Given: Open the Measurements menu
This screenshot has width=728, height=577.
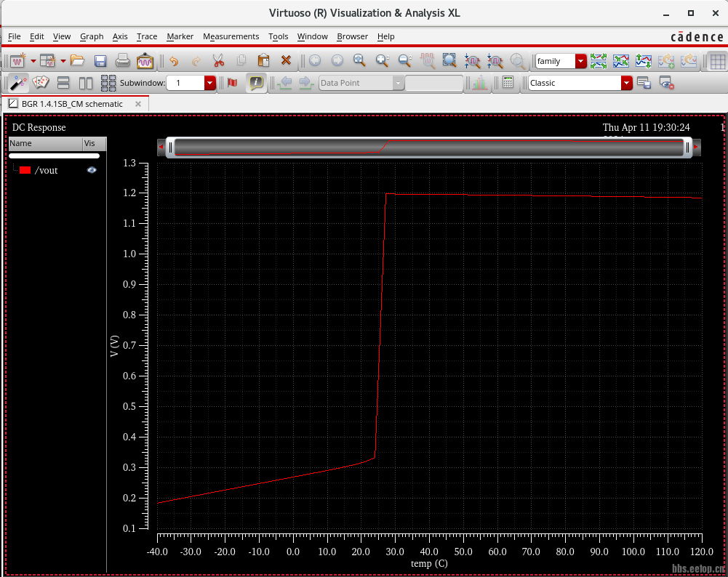Looking at the screenshot, I should 231,36.
